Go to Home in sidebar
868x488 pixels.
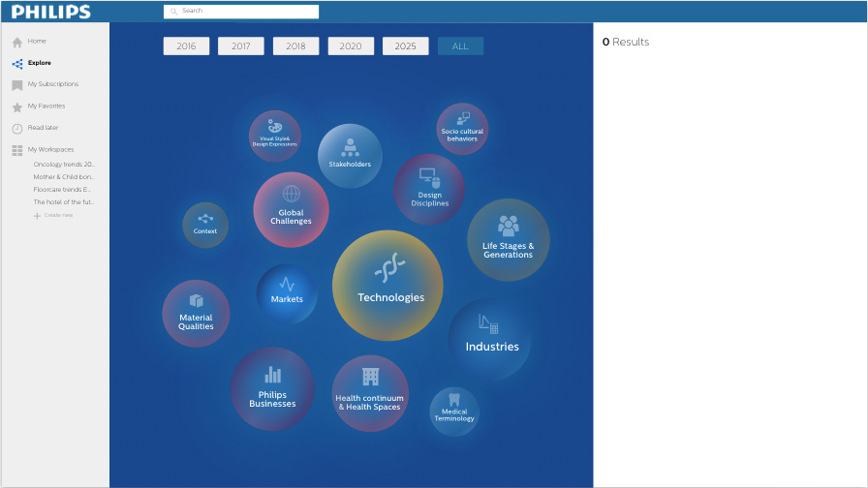pyautogui.click(x=37, y=41)
